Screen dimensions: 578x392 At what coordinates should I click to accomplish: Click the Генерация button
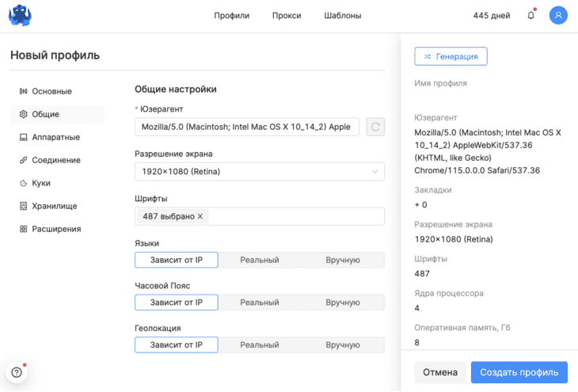click(451, 56)
